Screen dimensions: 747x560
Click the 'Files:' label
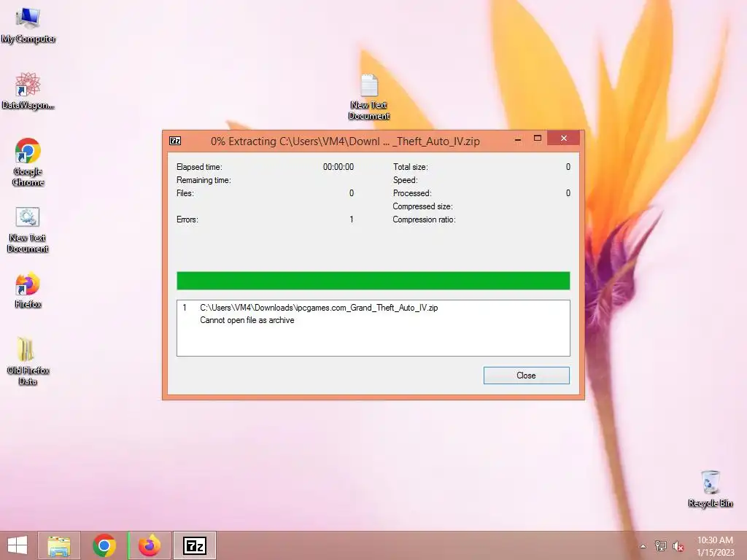coord(185,193)
